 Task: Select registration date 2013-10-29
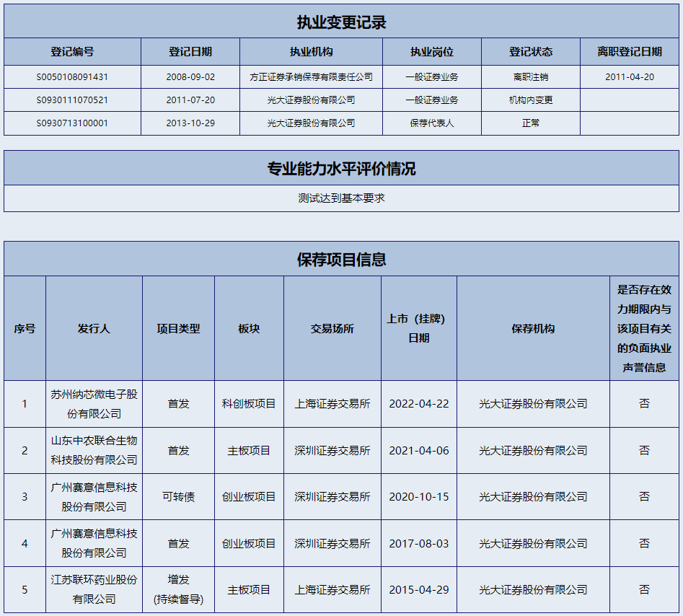coord(190,123)
